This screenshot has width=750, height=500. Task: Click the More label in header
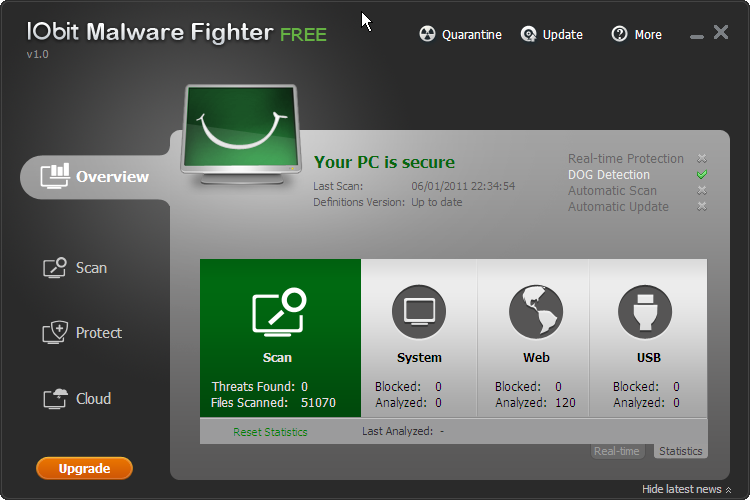pos(648,34)
